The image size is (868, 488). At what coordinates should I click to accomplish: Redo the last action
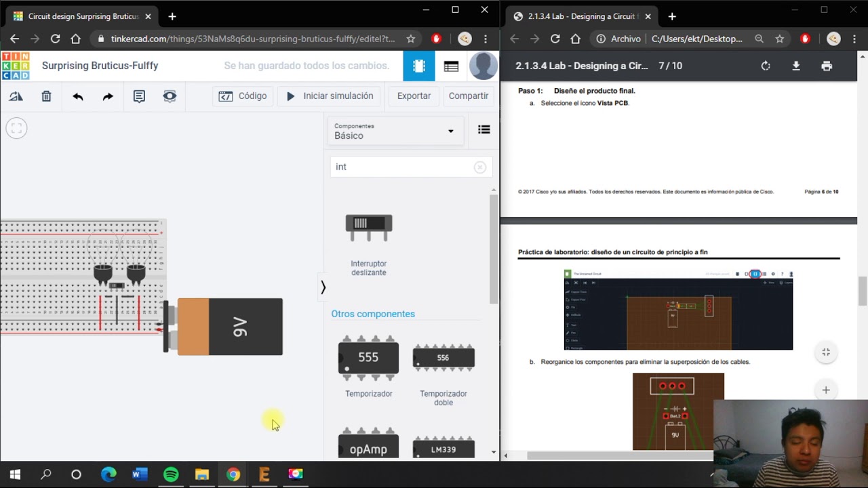click(108, 96)
